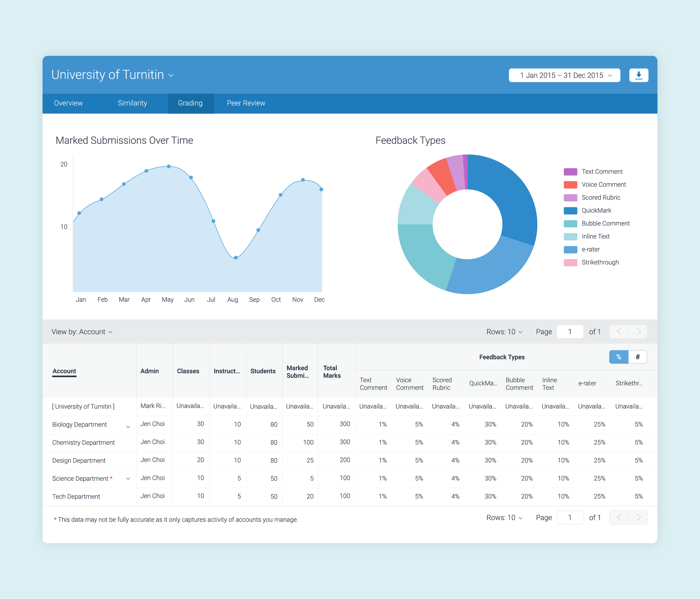The height and width of the screenshot is (599, 700).
Task: Go to previous page in top pagination
Action: click(619, 332)
